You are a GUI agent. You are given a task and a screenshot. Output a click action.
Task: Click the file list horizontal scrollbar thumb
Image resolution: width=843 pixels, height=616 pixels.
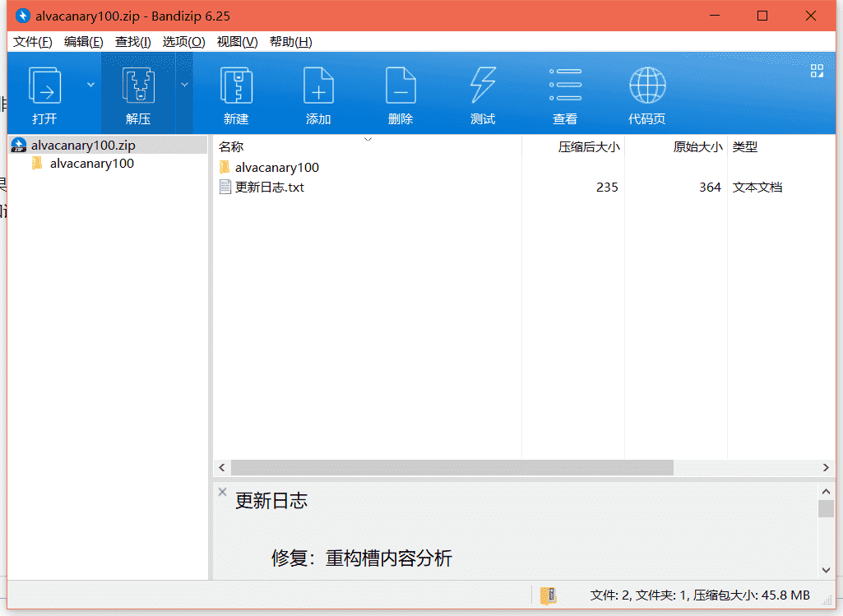tap(452, 468)
